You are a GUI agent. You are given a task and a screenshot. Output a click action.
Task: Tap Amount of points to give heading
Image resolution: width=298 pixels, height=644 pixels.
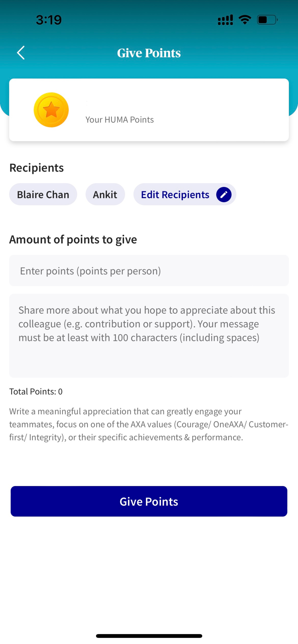73,240
